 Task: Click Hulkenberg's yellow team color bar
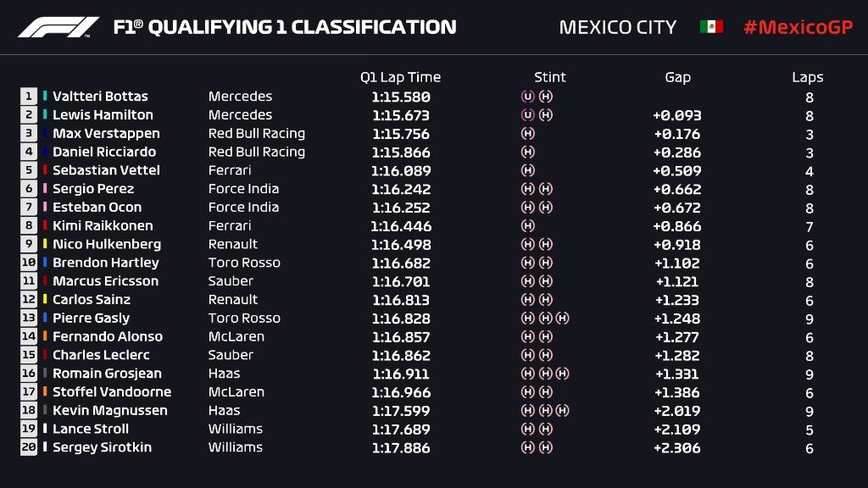click(x=45, y=244)
